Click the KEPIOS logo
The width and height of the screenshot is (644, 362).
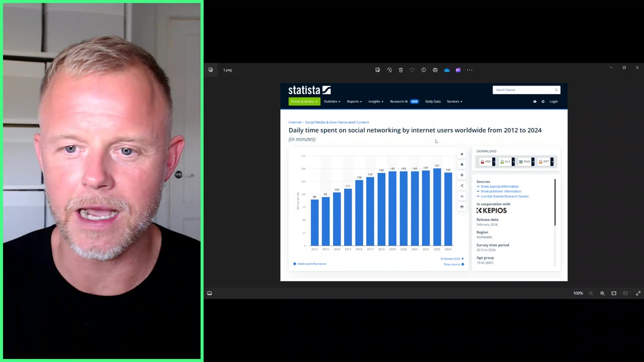coord(492,211)
